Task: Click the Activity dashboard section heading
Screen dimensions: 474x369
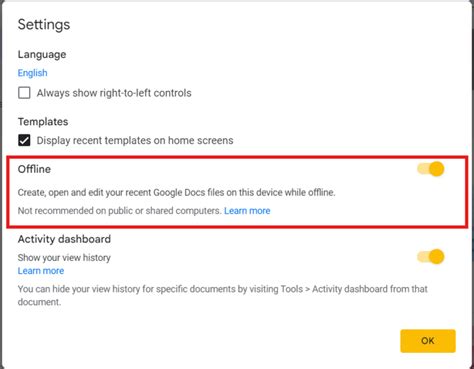Action: [64, 239]
